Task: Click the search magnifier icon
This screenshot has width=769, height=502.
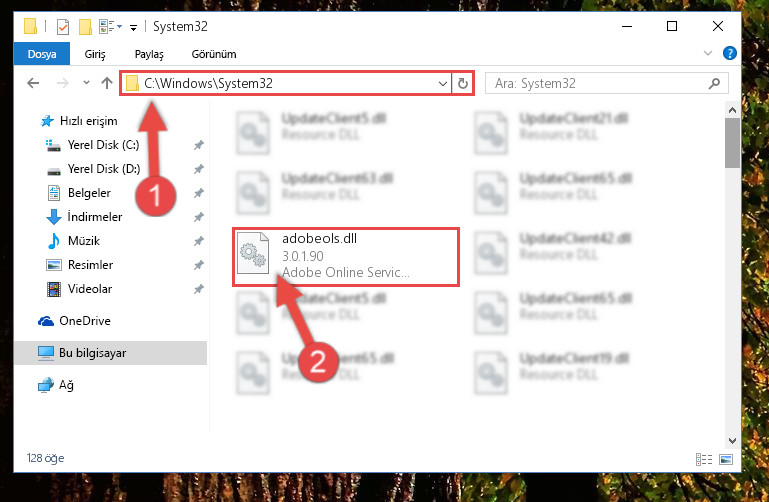Action: 714,83
